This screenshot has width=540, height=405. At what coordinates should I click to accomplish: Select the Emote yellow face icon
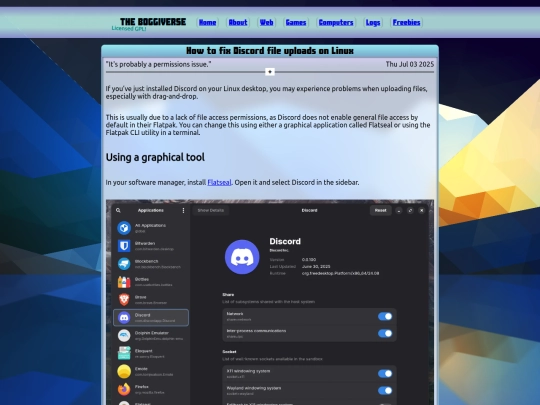[x=124, y=371]
